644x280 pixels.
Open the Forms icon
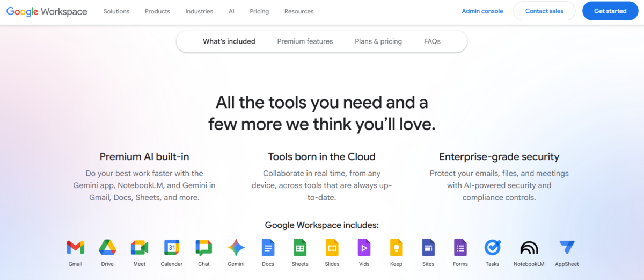point(460,248)
